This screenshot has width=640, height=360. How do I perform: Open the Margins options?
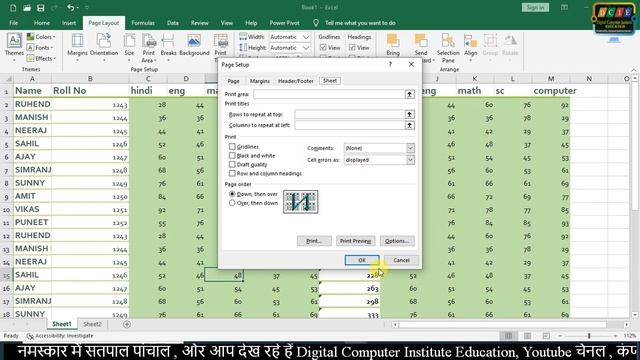tap(77, 47)
